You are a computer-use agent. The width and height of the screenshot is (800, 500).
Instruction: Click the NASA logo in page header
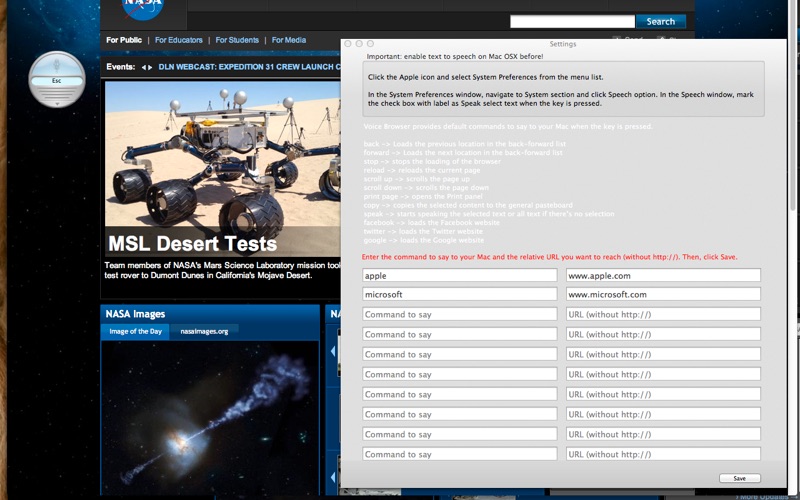(143, 8)
